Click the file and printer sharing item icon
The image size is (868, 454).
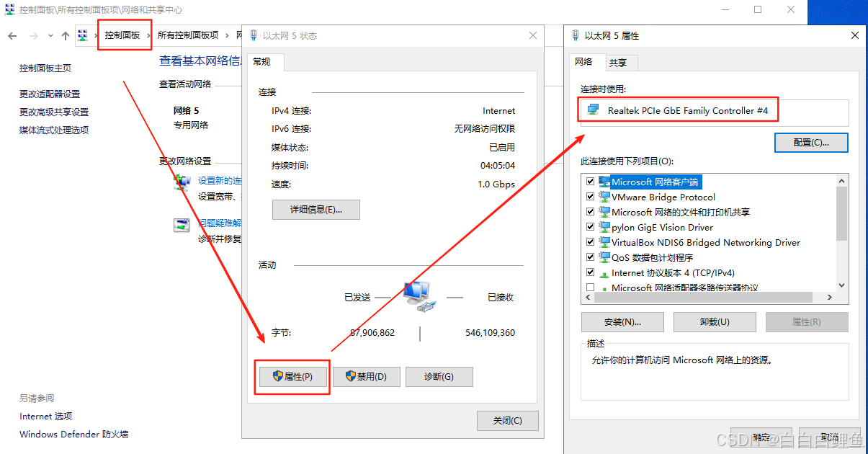[604, 212]
